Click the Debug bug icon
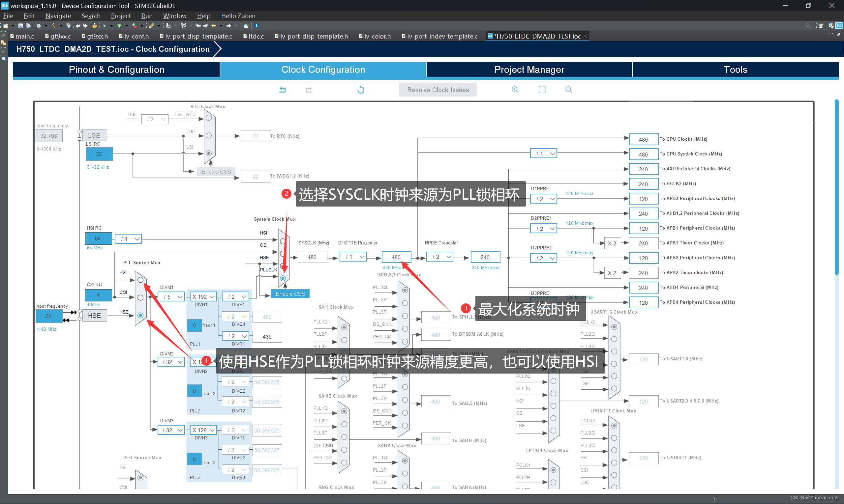This screenshot has width=844, height=504. pos(105,26)
